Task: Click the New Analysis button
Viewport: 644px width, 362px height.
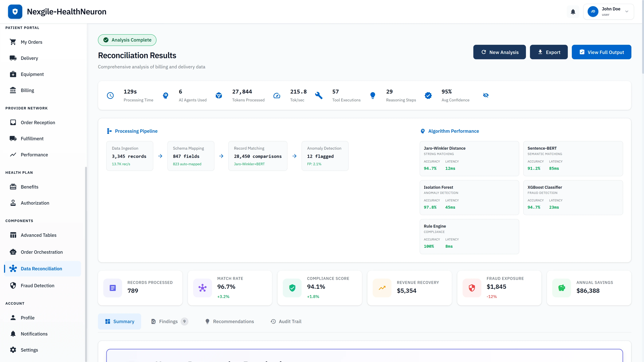Action: 499,52
